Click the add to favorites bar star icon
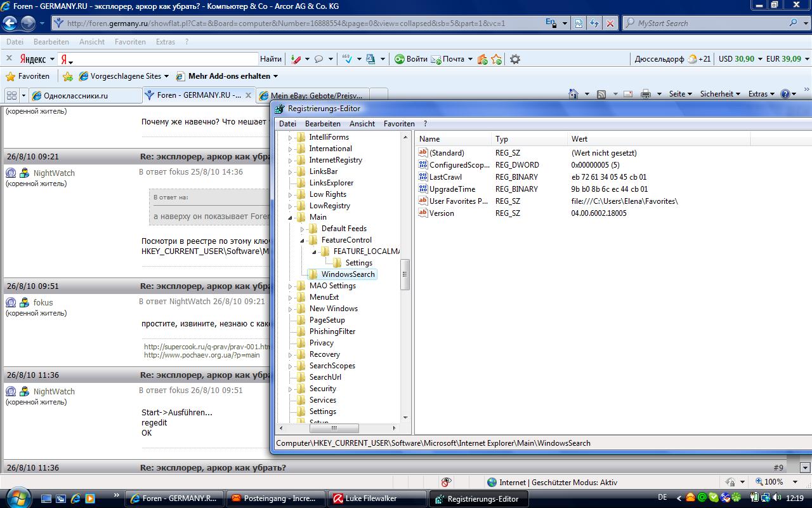The image size is (812, 508). coord(68,76)
